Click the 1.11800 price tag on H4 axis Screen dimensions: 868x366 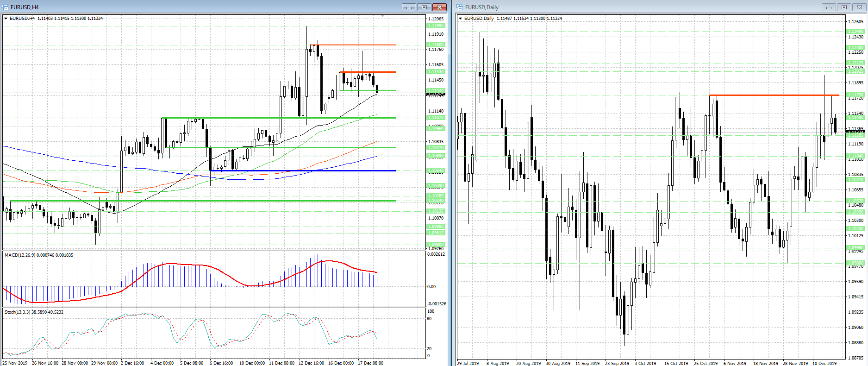(x=436, y=45)
